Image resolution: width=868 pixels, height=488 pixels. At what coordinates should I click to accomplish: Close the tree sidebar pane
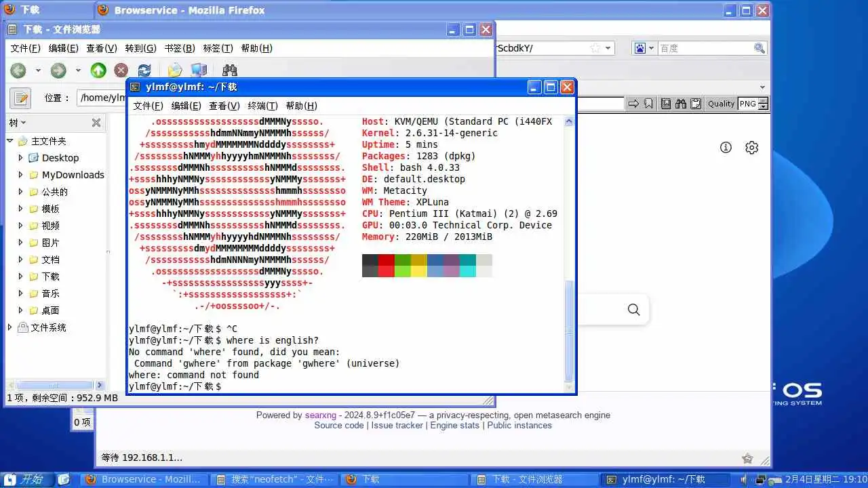point(96,123)
